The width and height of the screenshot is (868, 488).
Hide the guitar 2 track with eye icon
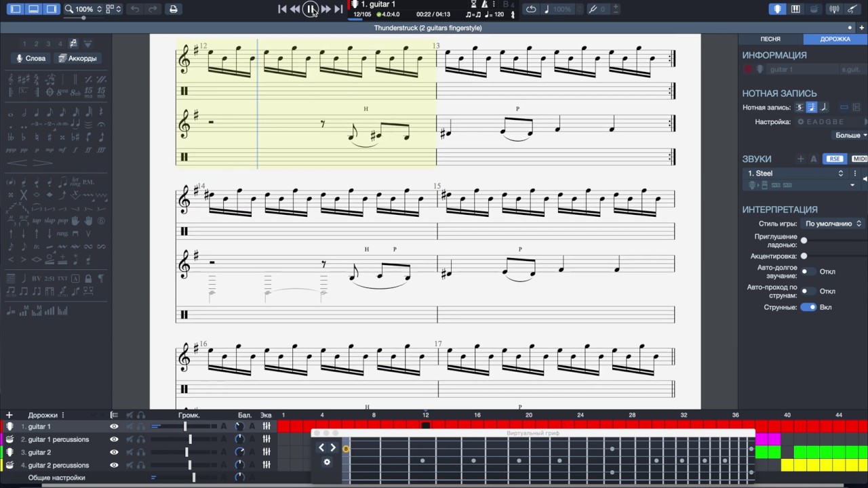(x=114, y=452)
